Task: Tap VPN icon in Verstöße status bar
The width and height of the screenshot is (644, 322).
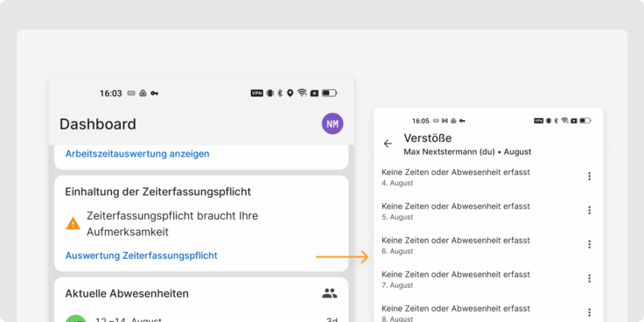Action: (x=538, y=121)
